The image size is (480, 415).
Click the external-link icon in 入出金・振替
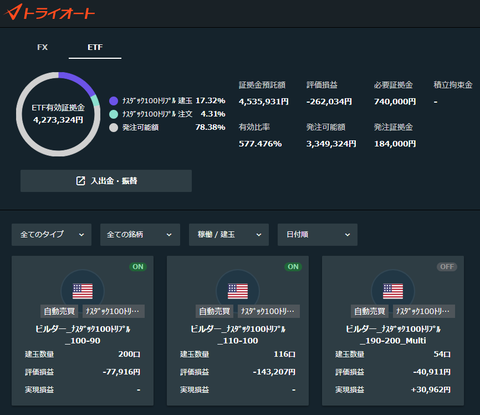(80, 181)
